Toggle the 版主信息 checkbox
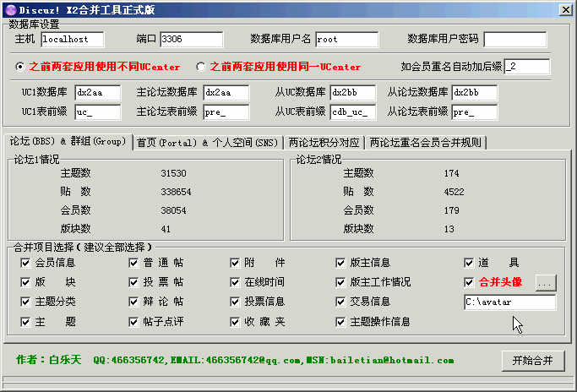This screenshot has height=392, width=577. pyautogui.click(x=340, y=263)
